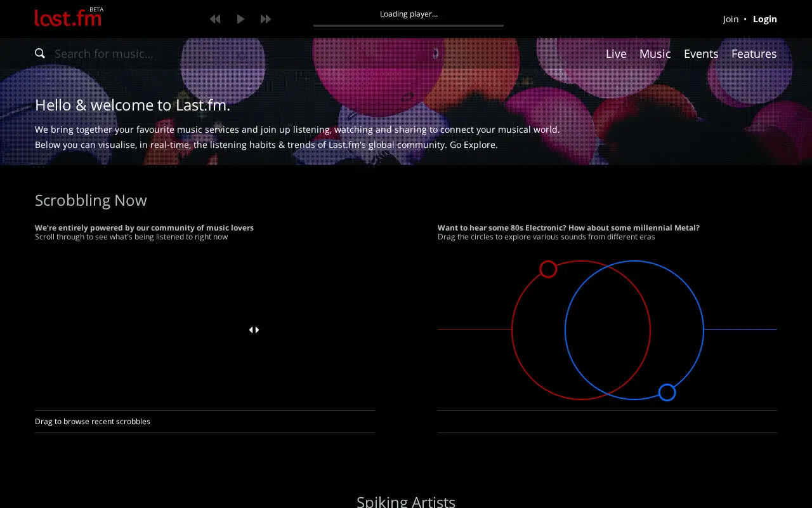Click the search magnifier icon
The height and width of the screenshot is (508, 812).
(x=40, y=53)
